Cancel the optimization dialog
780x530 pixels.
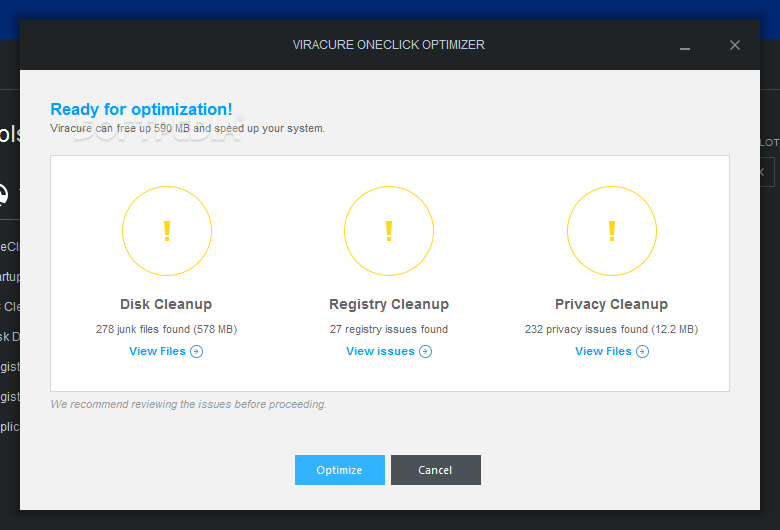pos(436,470)
